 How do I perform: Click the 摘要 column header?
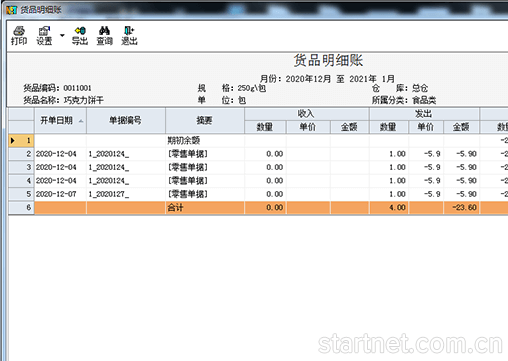[x=205, y=120]
